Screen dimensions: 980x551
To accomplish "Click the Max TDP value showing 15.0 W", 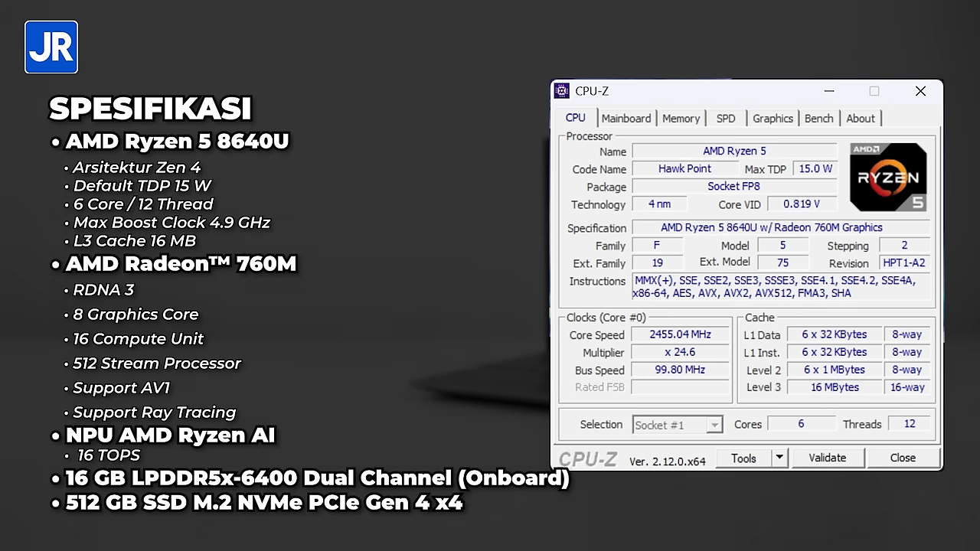I will pyautogui.click(x=815, y=168).
